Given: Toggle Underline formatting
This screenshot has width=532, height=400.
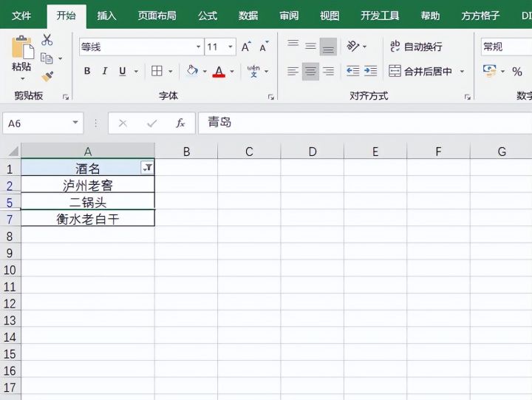Looking at the screenshot, I should (x=123, y=71).
